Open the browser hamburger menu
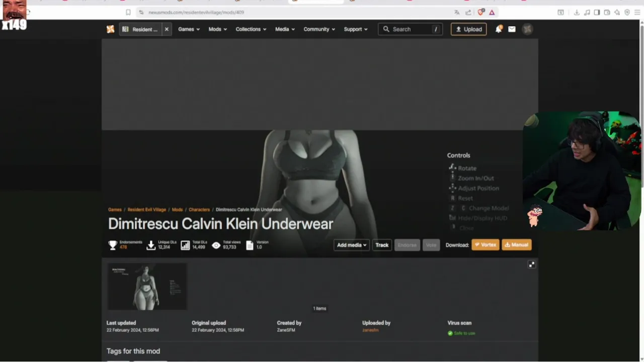Image resolution: width=644 pixels, height=362 pixels. 637,12
